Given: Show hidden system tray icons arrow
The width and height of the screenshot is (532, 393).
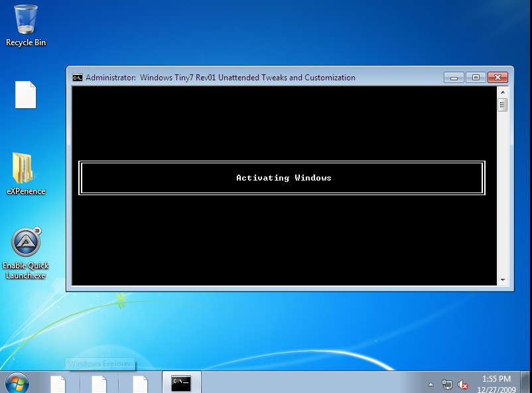Looking at the screenshot, I should pos(431,385).
